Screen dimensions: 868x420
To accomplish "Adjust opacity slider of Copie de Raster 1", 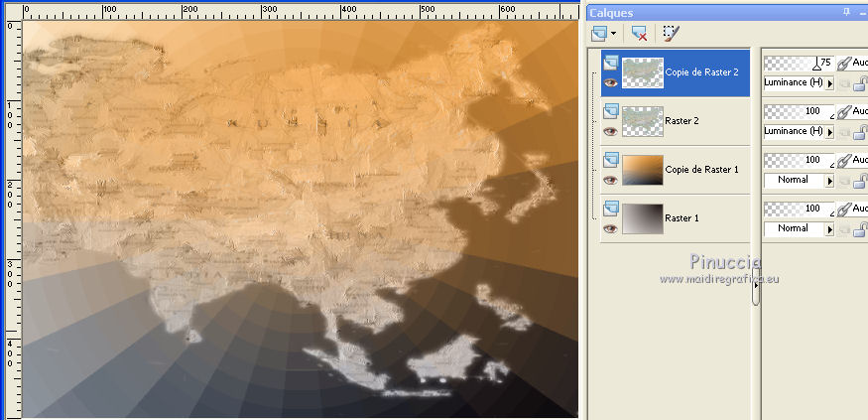I will point(799,161).
